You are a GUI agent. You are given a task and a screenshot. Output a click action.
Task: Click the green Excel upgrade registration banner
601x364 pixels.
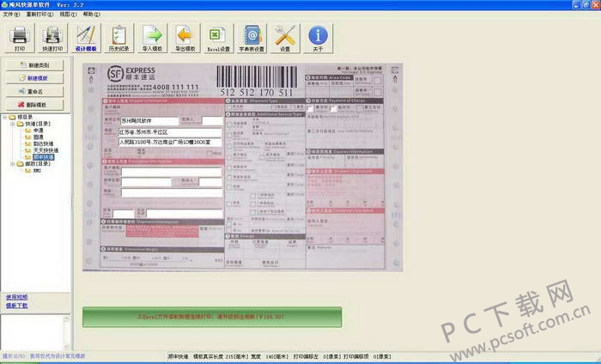tap(212, 317)
